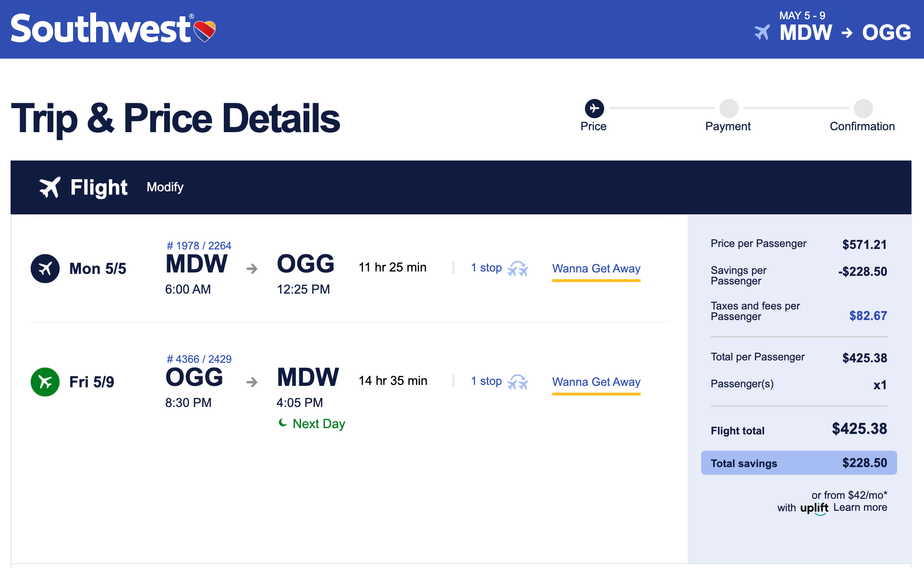Click the airplane icon beside MDW header
Screen dimensions: 924x568
[762, 32]
